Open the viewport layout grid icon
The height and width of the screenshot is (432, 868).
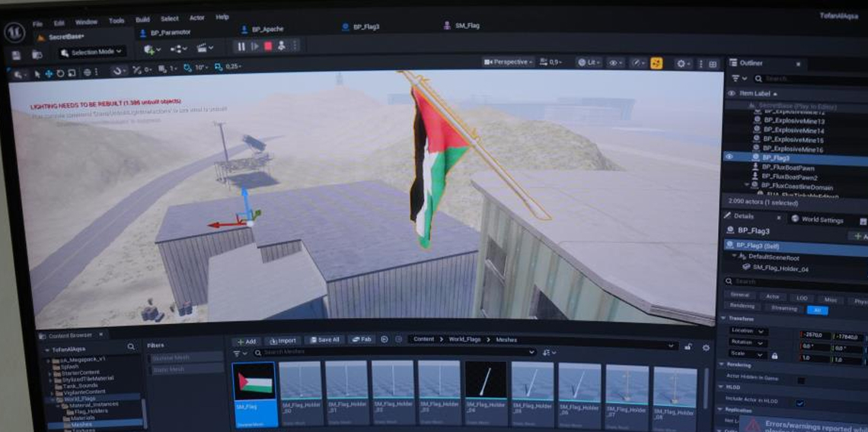tap(713, 64)
